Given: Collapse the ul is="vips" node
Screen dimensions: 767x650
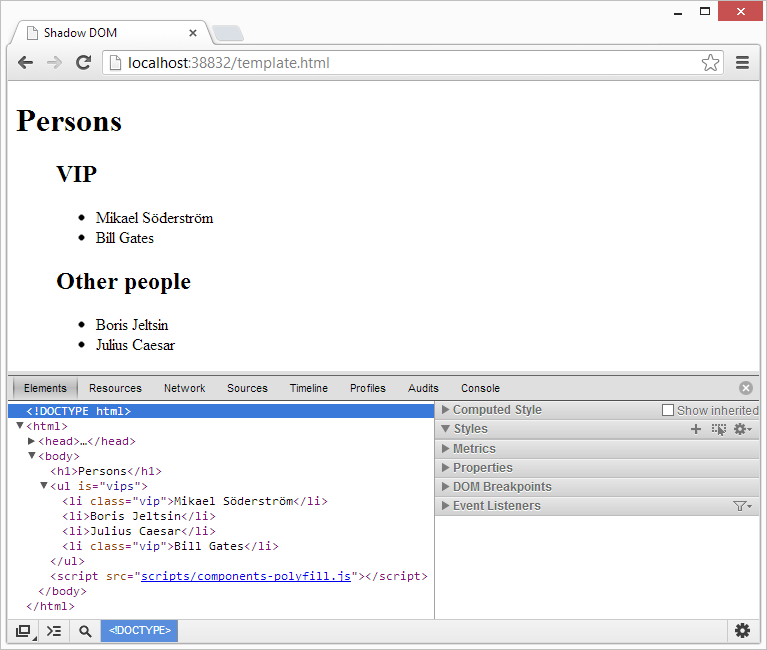Looking at the screenshot, I should pos(44,486).
